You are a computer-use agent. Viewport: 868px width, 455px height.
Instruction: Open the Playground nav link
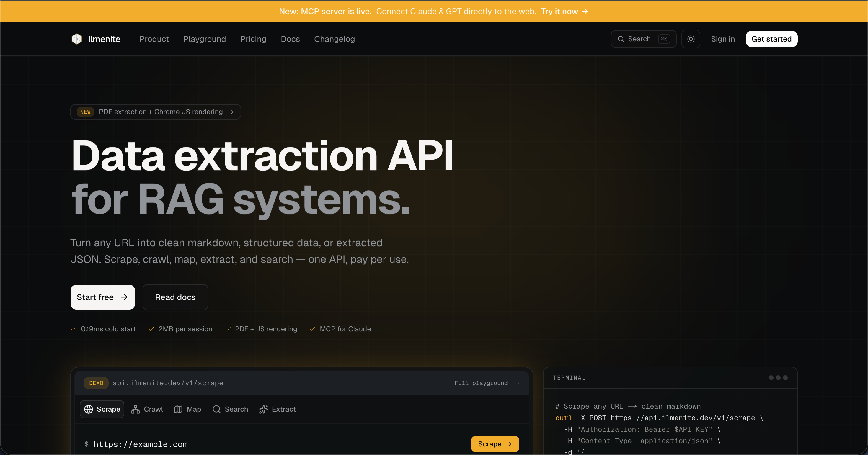(x=205, y=39)
